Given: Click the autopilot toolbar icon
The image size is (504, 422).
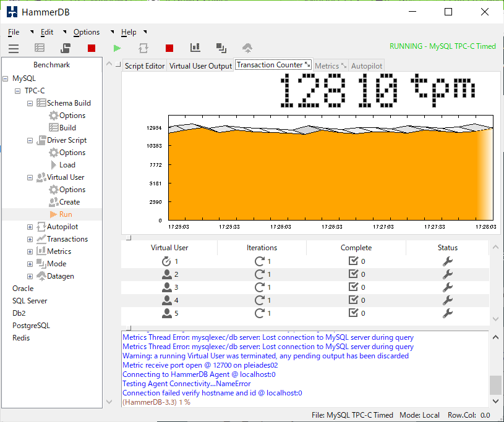Looking at the screenshot, I should tap(143, 48).
